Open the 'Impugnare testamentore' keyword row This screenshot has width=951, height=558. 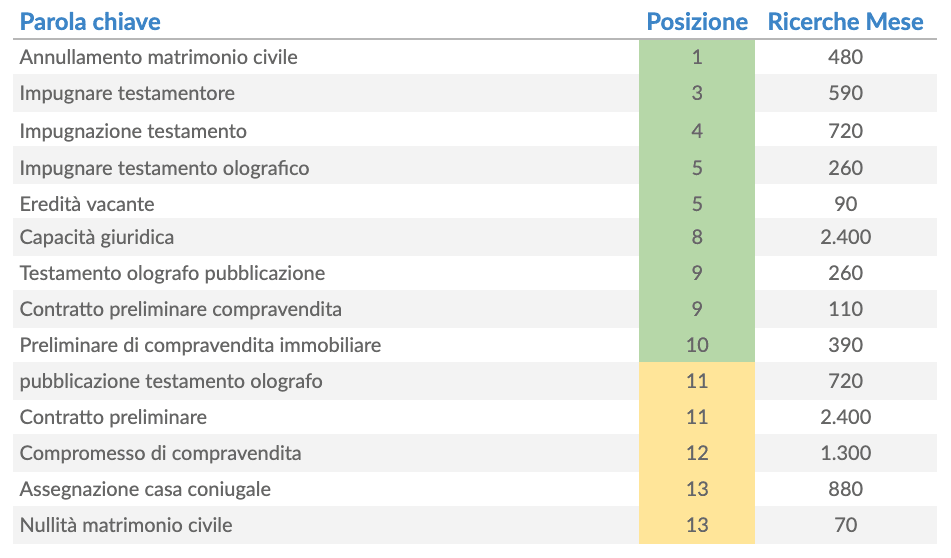coord(127,94)
